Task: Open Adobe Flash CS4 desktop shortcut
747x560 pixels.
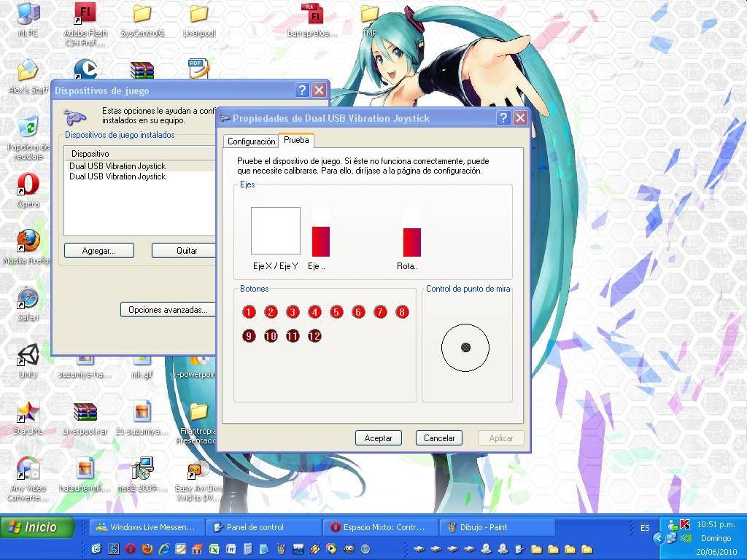Action: (85, 24)
